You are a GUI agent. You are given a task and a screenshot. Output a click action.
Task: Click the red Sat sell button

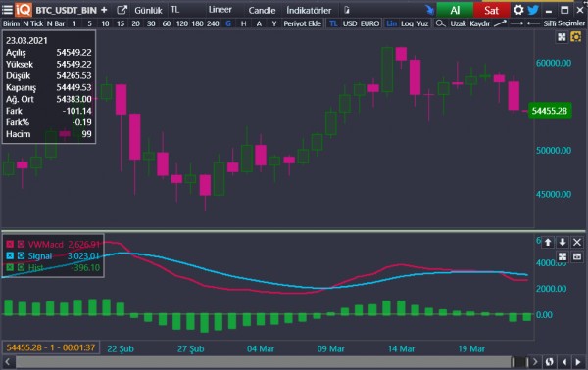(x=491, y=10)
